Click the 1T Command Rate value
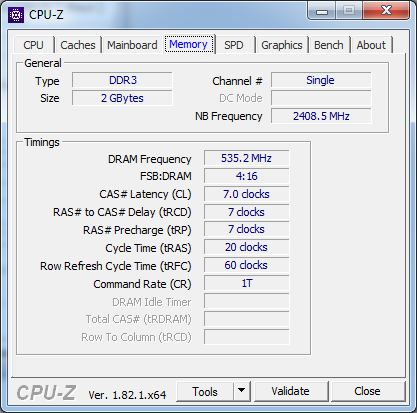This screenshot has width=417, height=413. pyautogui.click(x=247, y=284)
